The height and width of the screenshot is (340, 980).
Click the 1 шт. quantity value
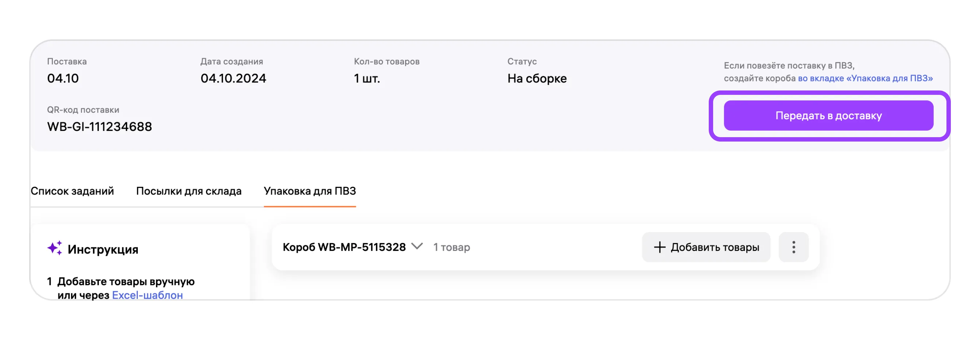(x=367, y=78)
